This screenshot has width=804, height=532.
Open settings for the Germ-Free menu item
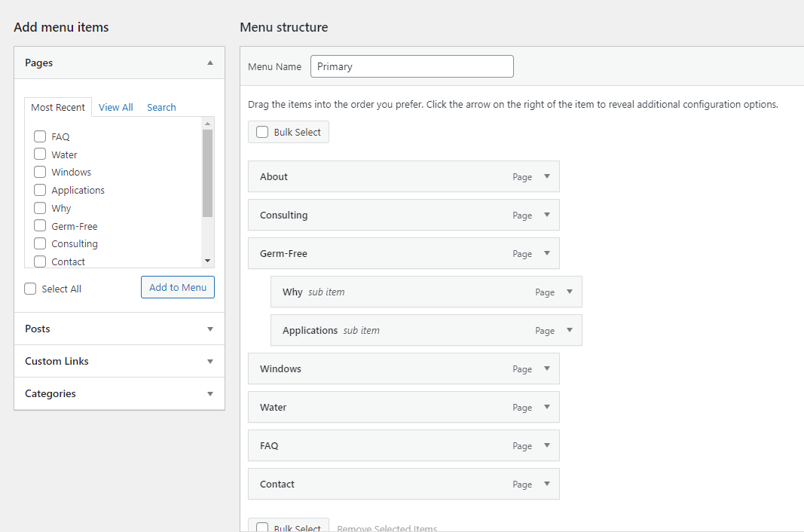click(x=546, y=253)
